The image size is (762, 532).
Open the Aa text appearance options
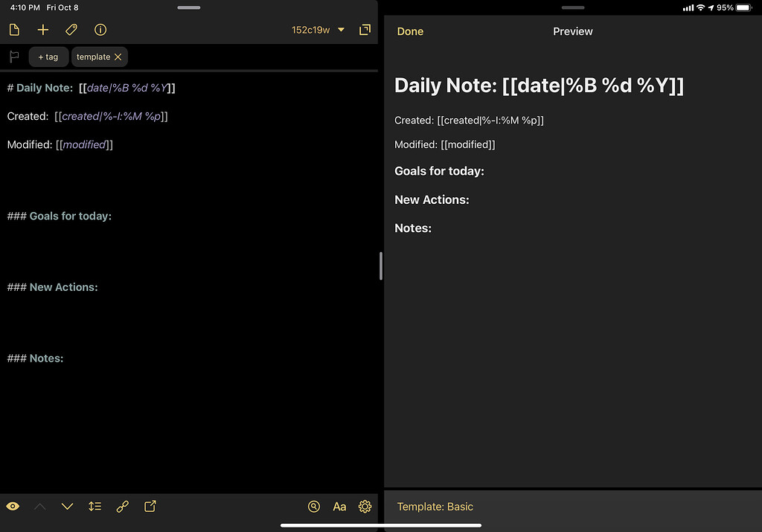click(339, 507)
